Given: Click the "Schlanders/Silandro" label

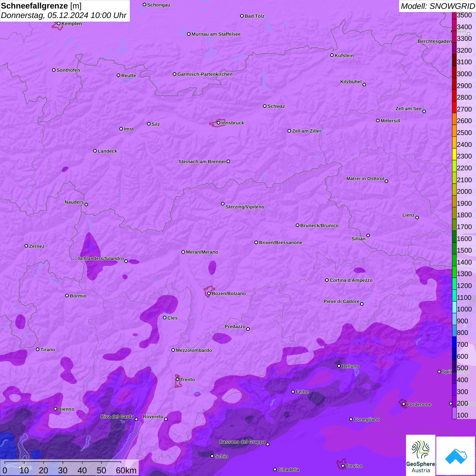Looking at the screenshot, I should coord(101,258).
